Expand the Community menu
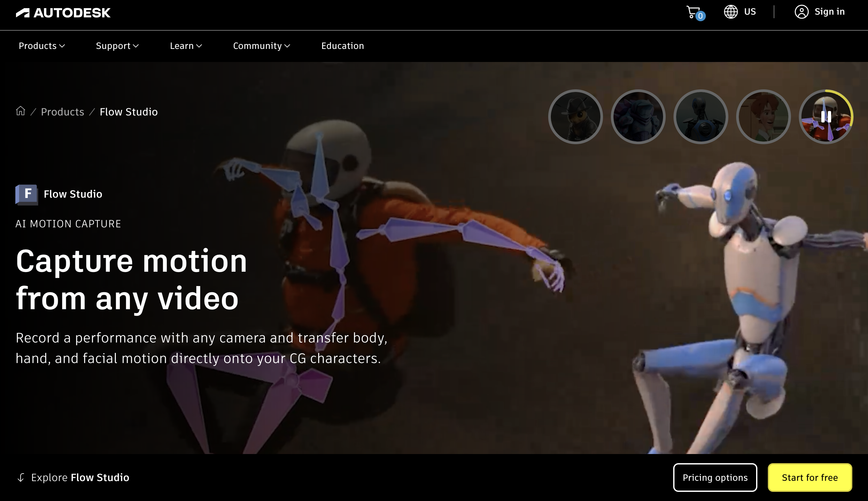 pyautogui.click(x=262, y=46)
